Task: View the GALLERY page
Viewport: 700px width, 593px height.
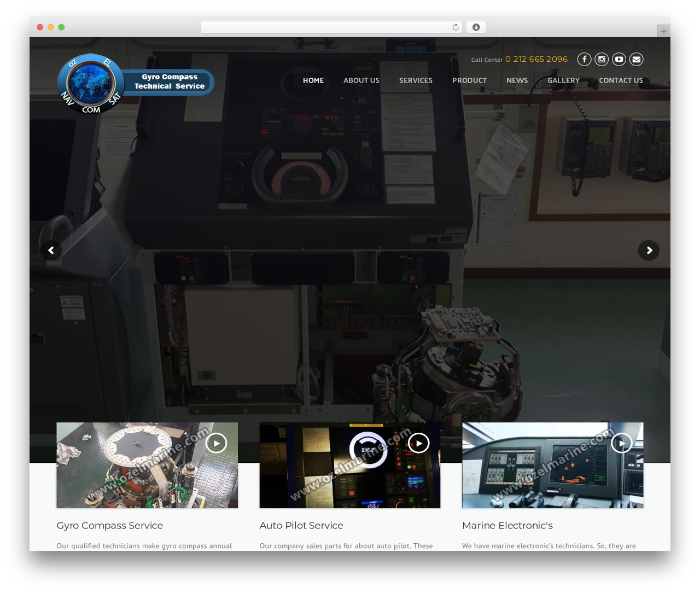Action: [563, 80]
